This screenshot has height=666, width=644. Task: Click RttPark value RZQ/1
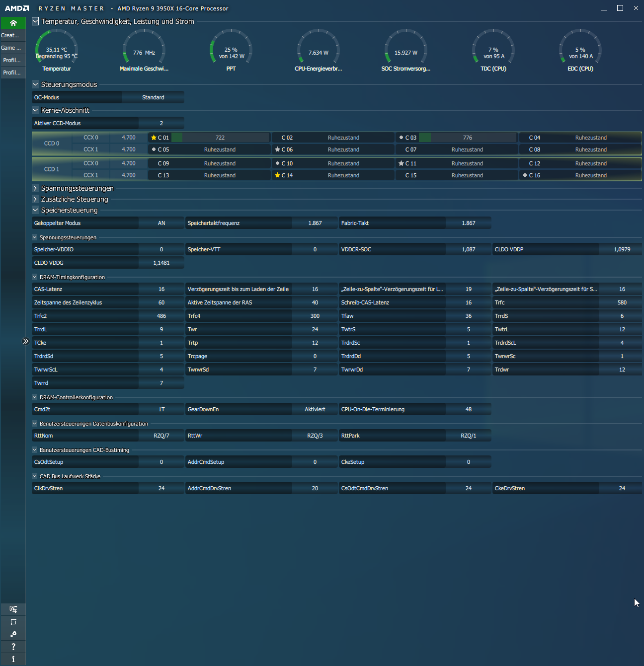tap(469, 436)
